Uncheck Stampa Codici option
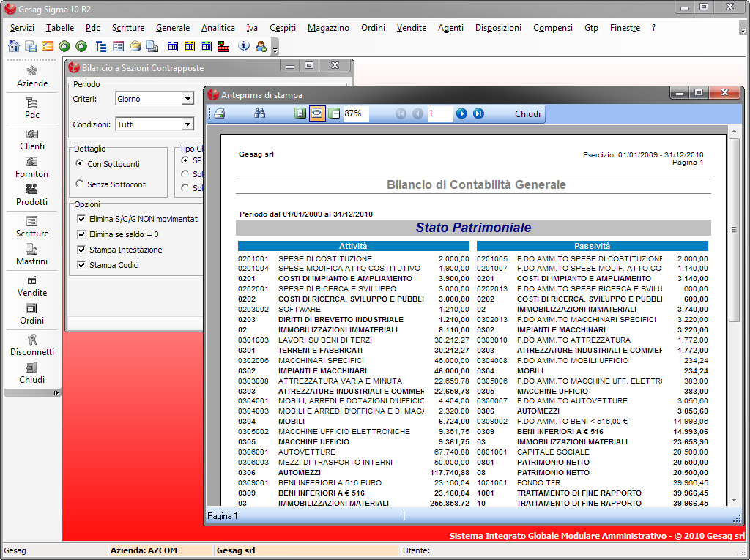The image size is (750, 560). pyautogui.click(x=81, y=265)
